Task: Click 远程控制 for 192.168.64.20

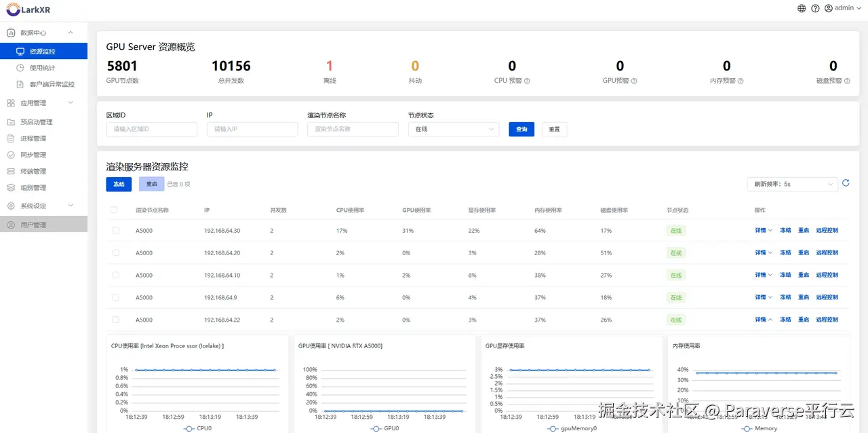Action: point(827,252)
